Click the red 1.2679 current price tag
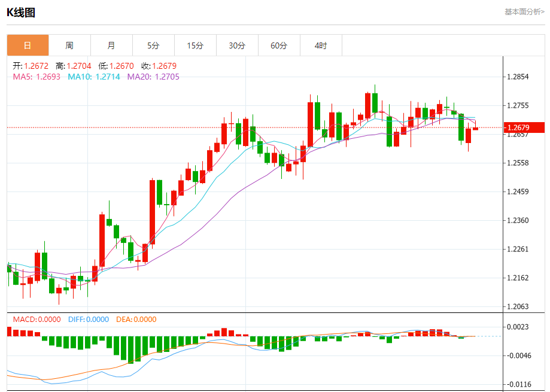This screenshot has height=392, width=550. pos(524,127)
